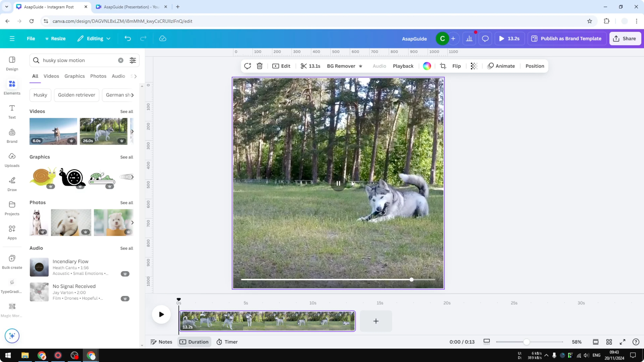
Task: Toggle the Timer panel
Action: [x=227, y=342]
